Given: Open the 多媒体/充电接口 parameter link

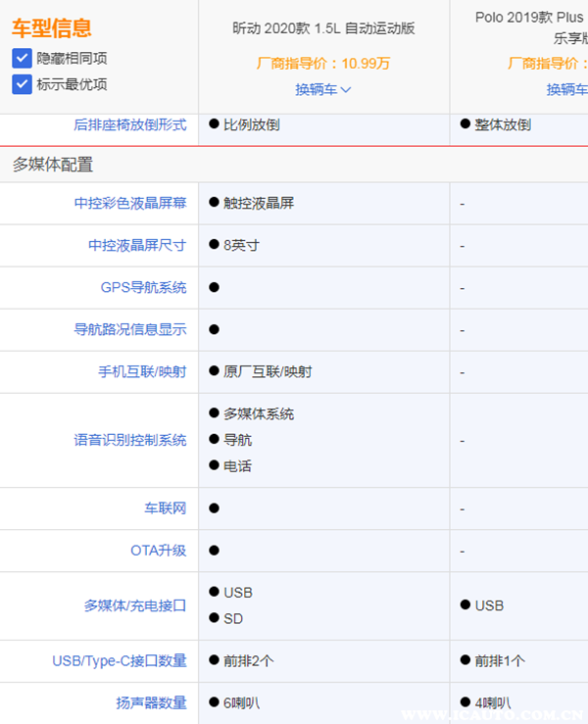Looking at the screenshot, I should (x=134, y=605).
